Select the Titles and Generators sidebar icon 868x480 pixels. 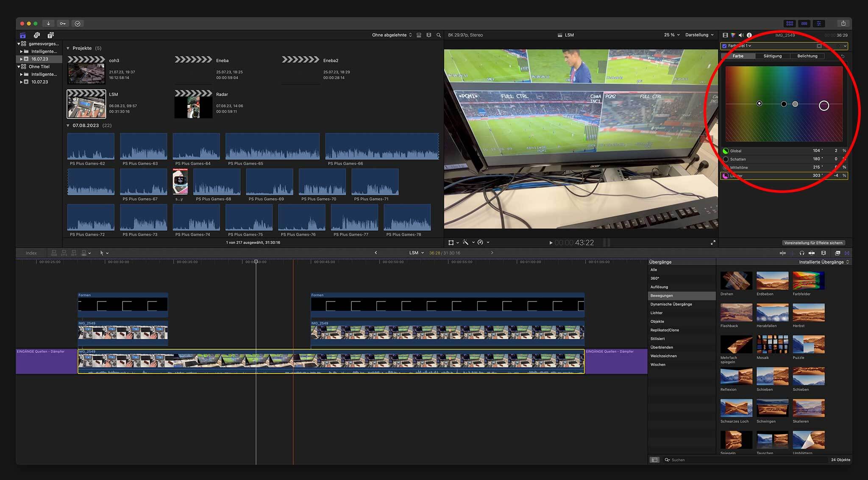[51, 35]
